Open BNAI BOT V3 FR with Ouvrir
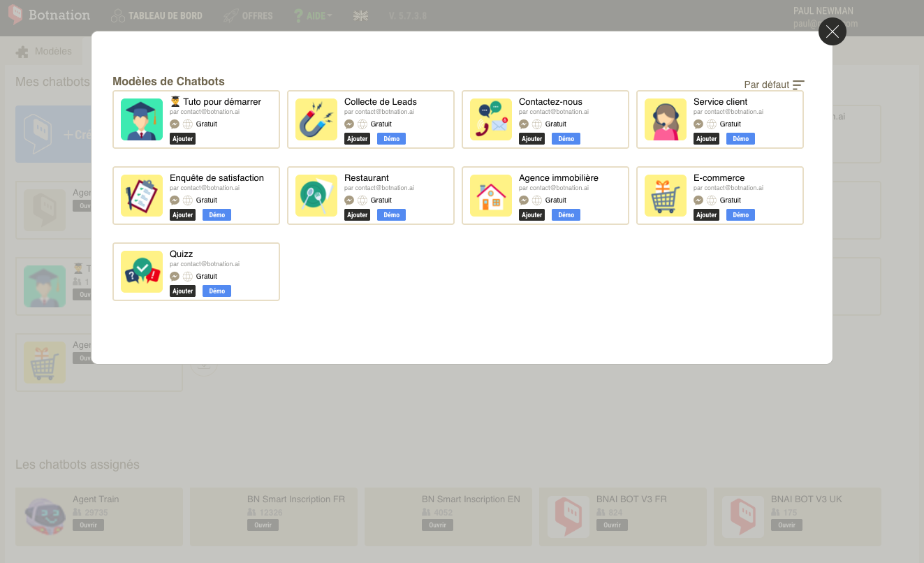The width and height of the screenshot is (924, 563). [612, 525]
